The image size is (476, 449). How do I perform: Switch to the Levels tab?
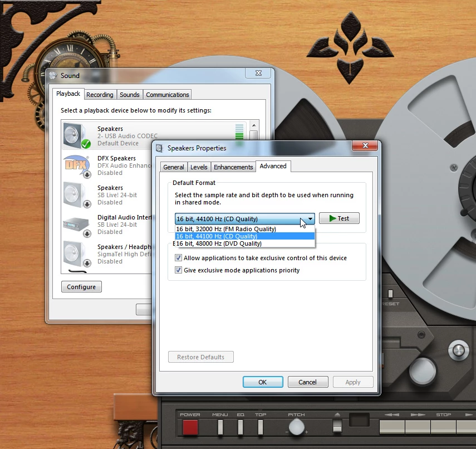tap(199, 167)
